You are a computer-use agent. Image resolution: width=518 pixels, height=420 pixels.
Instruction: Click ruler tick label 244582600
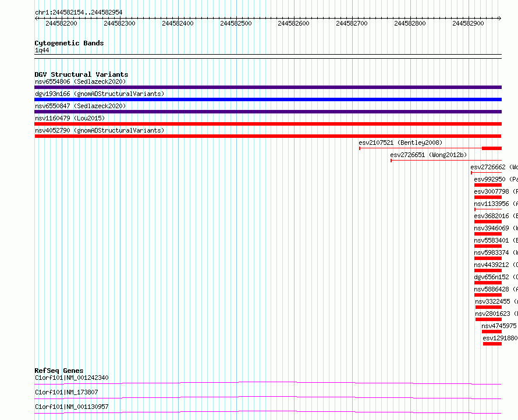point(294,23)
